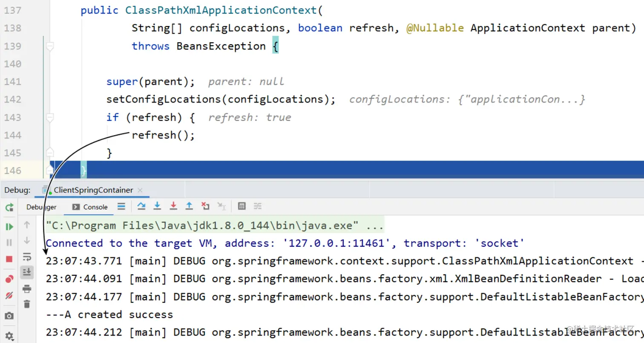This screenshot has height=343, width=644.
Task: Click the fold end marker at line 146
Action: pos(50,170)
